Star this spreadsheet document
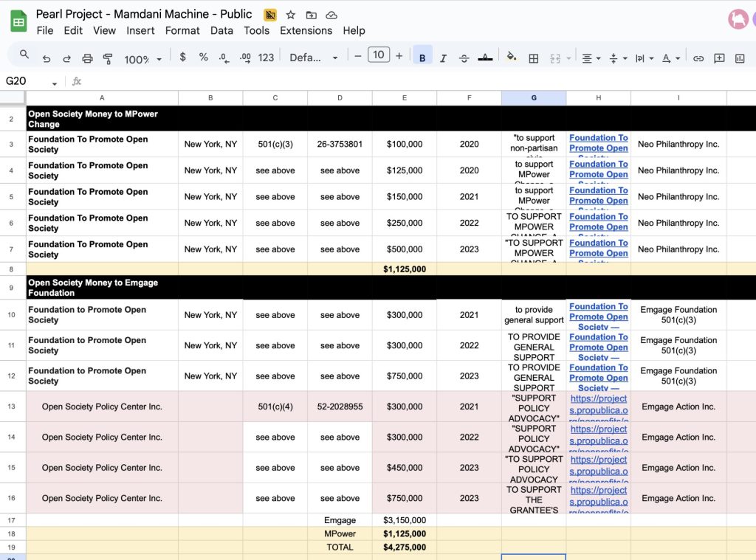The height and width of the screenshot is (560, 756). [x=291, y=15]
